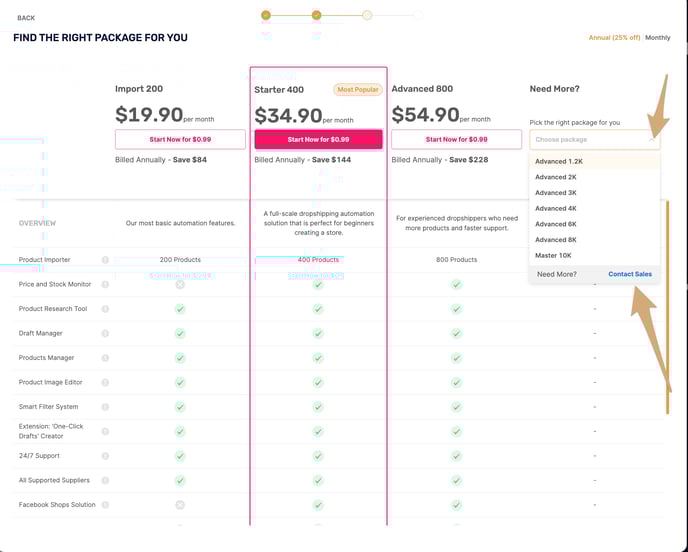Click the third step indicator in progress bar
The height and width of the screenshot is (552, 688).
[x=367, y=15]
